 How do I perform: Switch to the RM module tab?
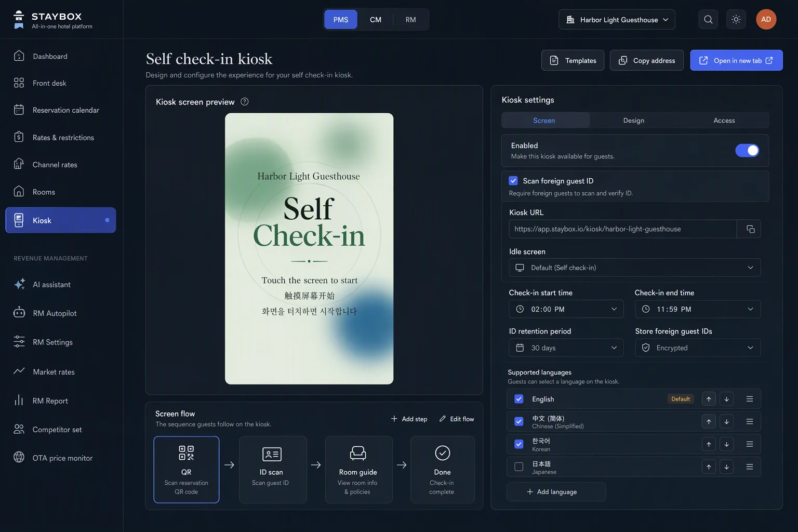click(x=410, y=19)
